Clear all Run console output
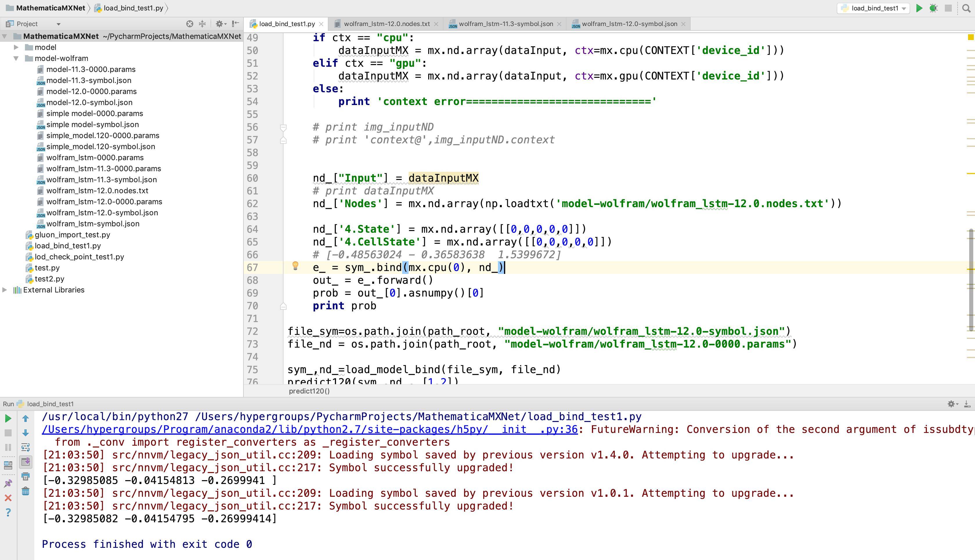Screen dimensions: 975x560 coord(25,491)
